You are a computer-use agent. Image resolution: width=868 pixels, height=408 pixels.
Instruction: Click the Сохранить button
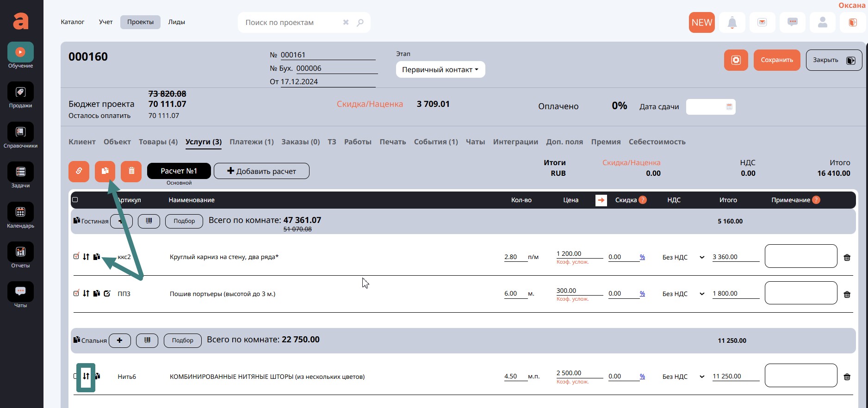click(x=776, y=60)
